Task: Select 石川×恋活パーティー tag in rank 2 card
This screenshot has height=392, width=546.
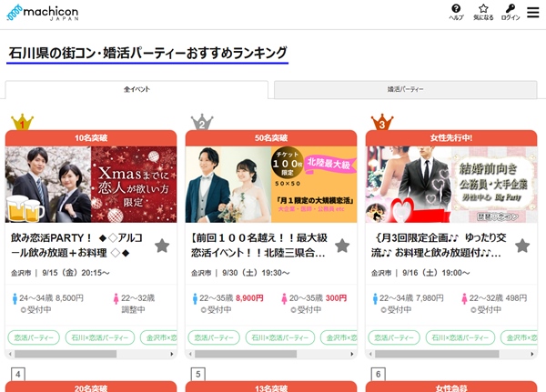Action: coord(280,337)
